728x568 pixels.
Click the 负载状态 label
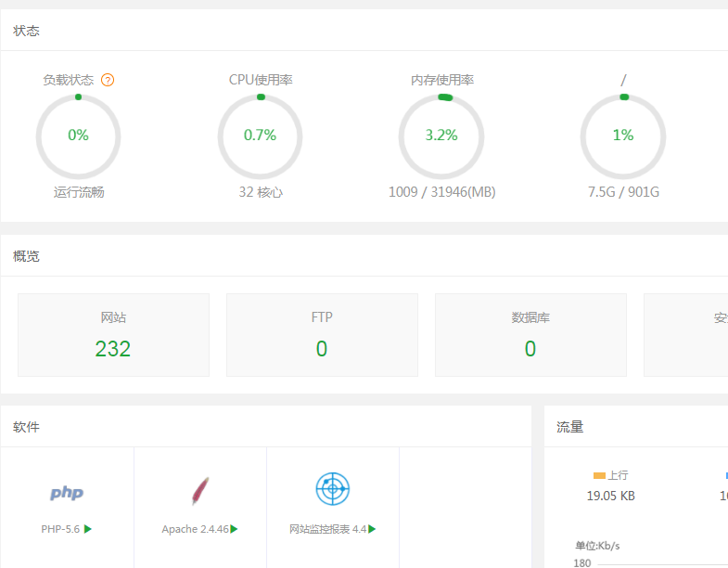(x=69, y=80)
